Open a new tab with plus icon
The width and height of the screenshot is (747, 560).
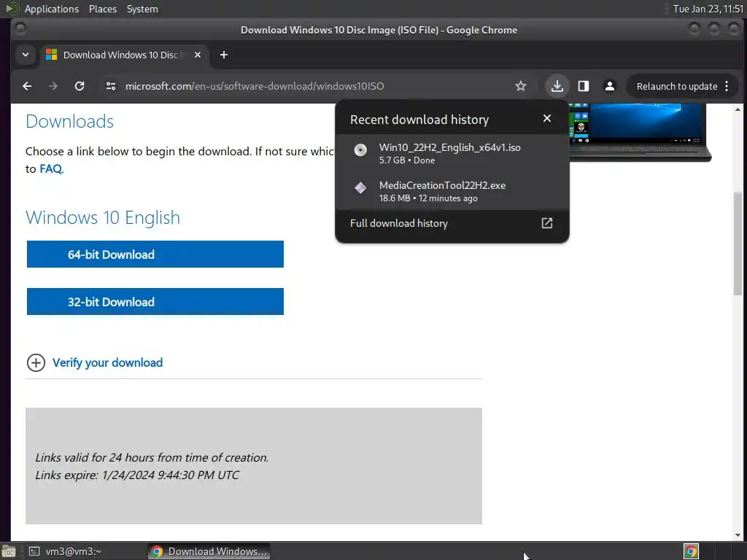(224, 55)
